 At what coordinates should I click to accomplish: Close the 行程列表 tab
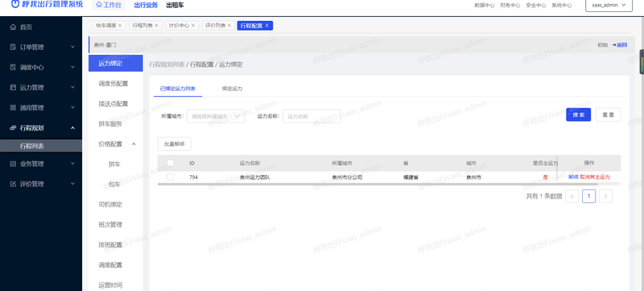tap(156, 26)
